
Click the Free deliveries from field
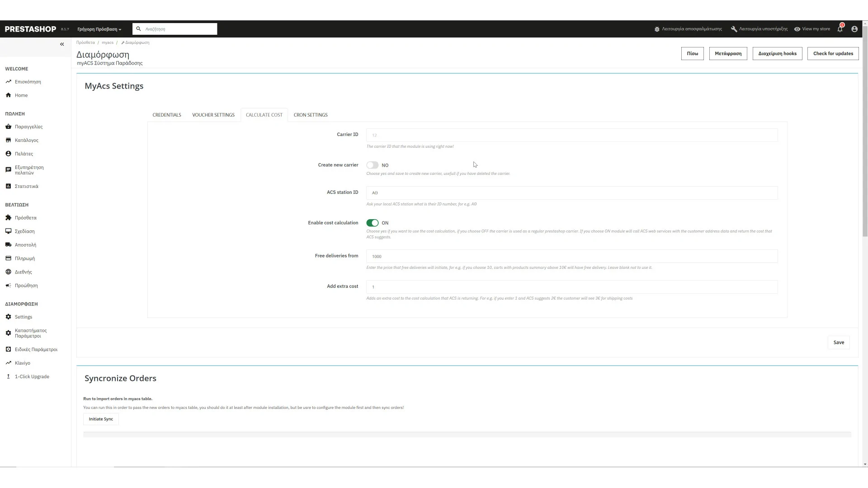tap(571, 256)
